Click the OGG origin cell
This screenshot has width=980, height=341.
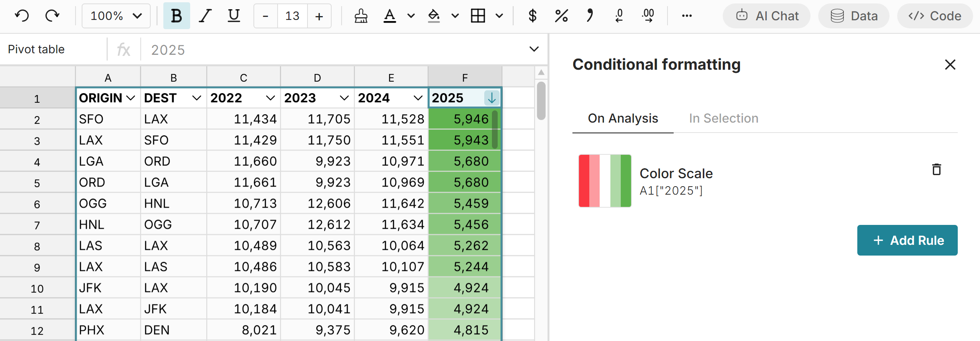pyautogui.click(x=109, y=203)
